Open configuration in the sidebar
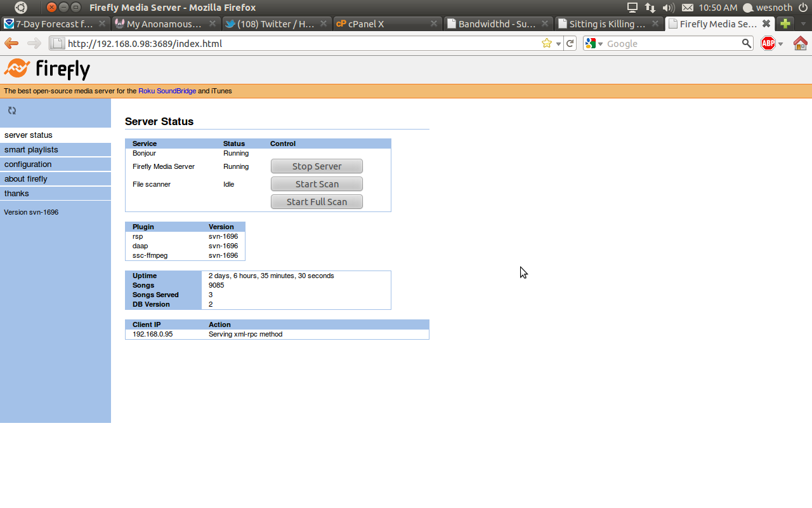The width and height of the screenshot is (812, 508). pos(55,164)
